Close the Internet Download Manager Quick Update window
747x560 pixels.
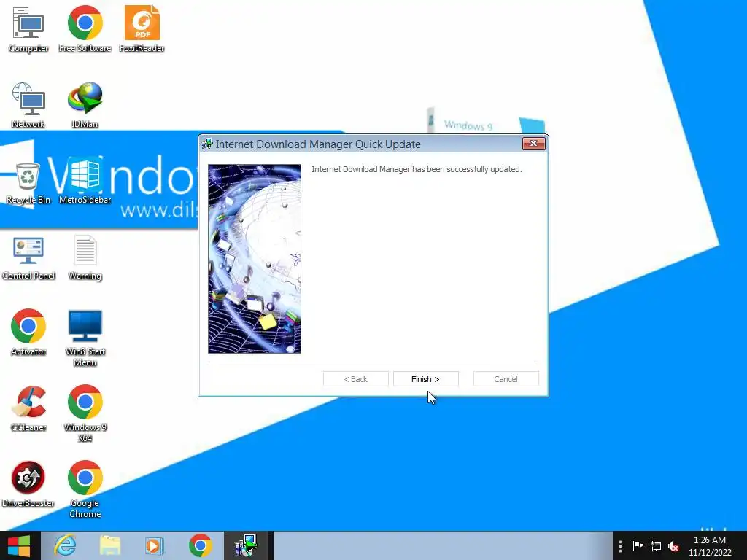pyautogui.click(x=533, y=144)
